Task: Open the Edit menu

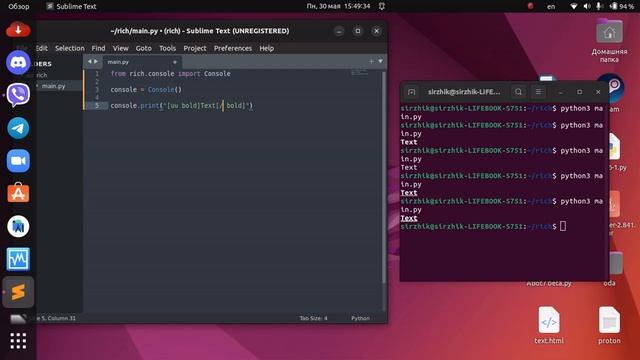Action: [42, 48]
